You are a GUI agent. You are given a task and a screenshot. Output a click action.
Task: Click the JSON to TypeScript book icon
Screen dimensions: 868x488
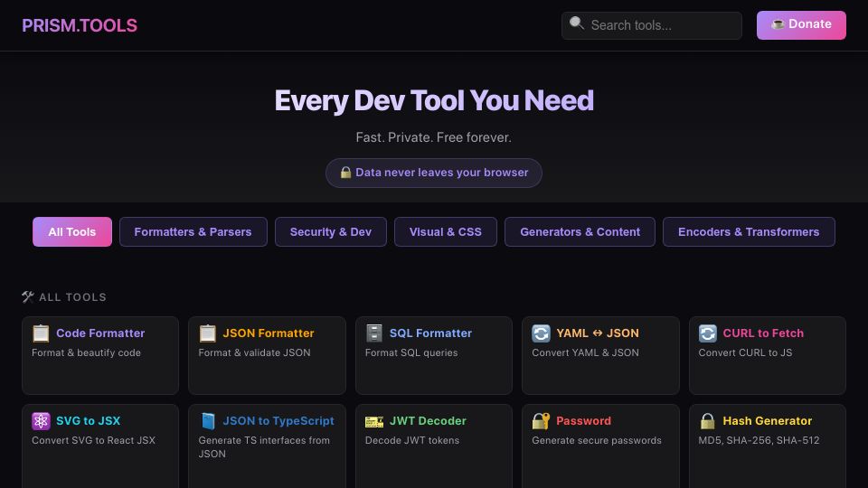(208, 421)
